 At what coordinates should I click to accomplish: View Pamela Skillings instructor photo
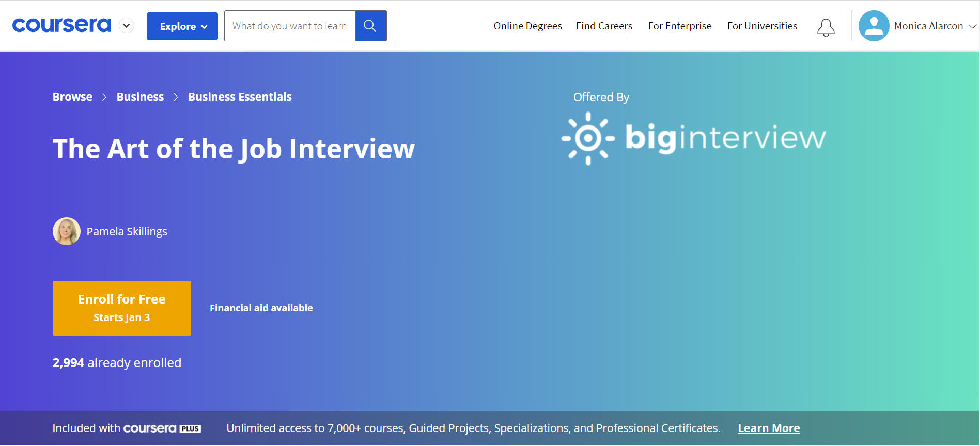coord(67,231)
